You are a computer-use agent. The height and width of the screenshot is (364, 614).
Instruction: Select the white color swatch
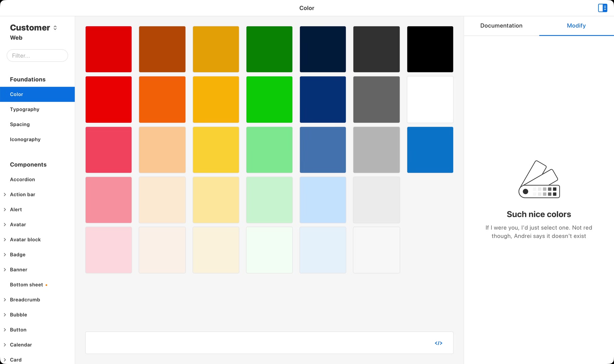(430, 99)
